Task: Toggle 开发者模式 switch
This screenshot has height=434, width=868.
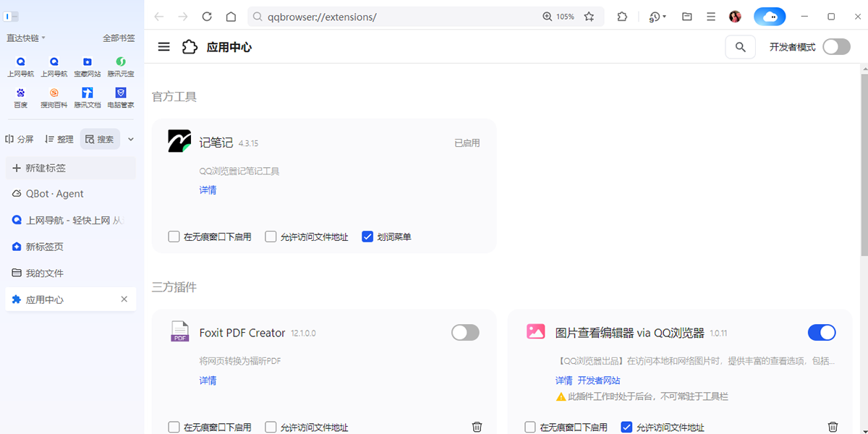Action: pos(836,47)
